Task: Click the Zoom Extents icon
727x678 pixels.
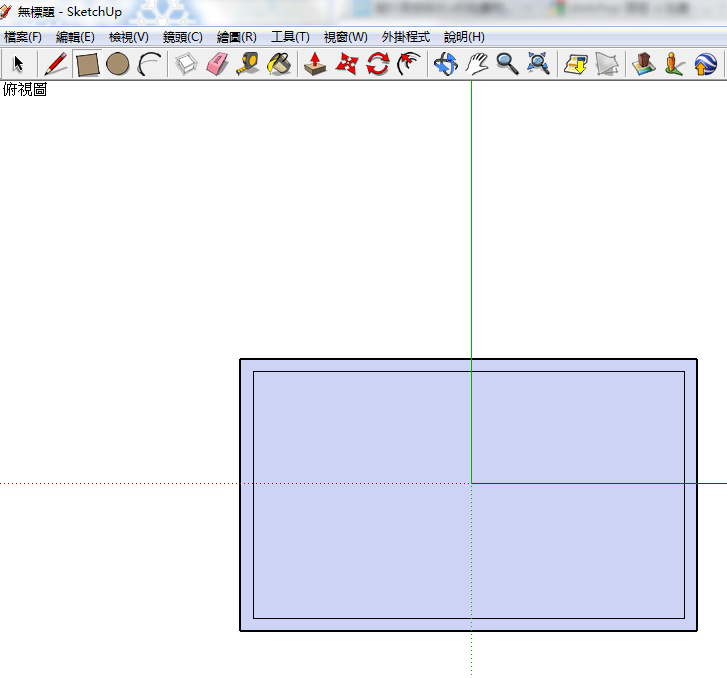Action: tap(538, 64)
